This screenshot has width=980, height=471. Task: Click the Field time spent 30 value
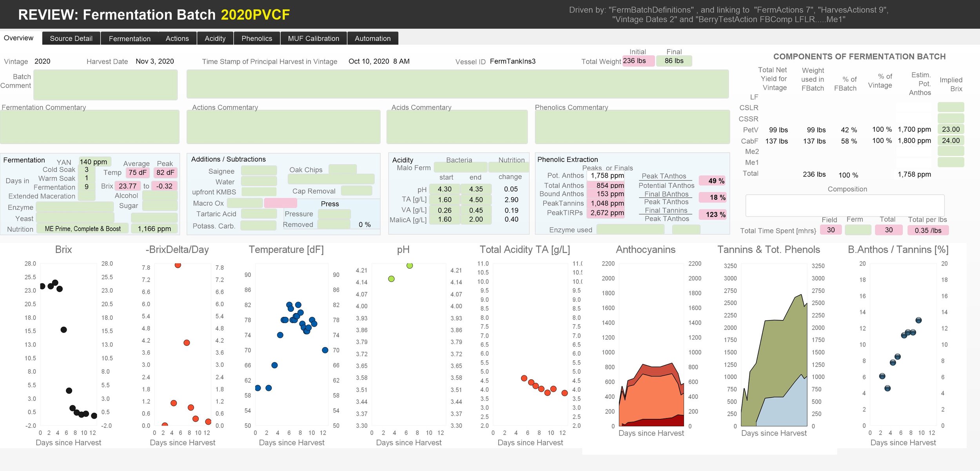(x=831, y=230)
